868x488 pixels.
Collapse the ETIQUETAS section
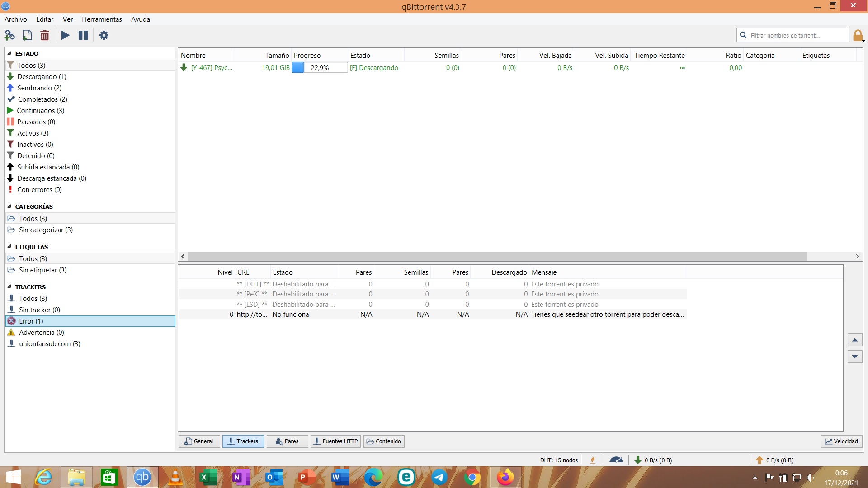9,247
